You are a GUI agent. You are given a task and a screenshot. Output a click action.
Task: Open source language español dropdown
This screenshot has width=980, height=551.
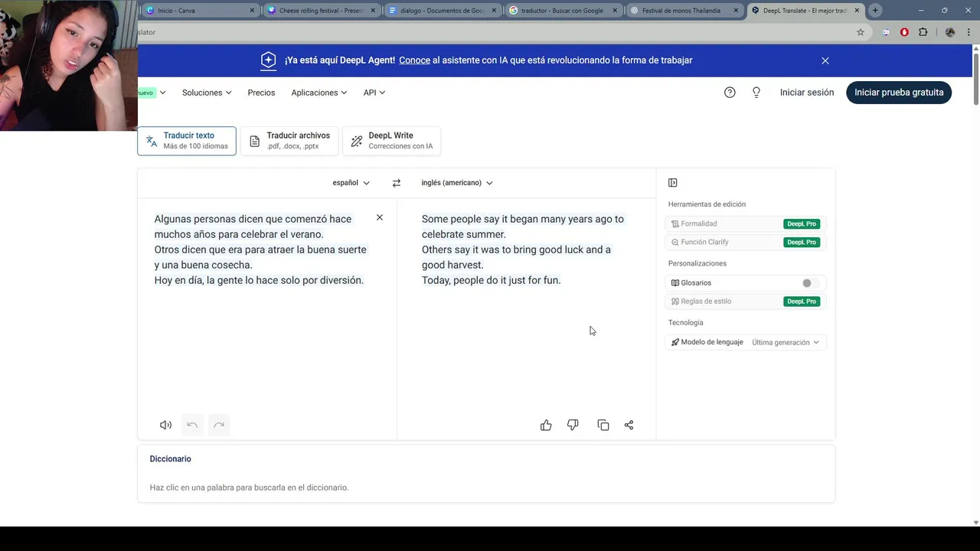tap(351, 183)
